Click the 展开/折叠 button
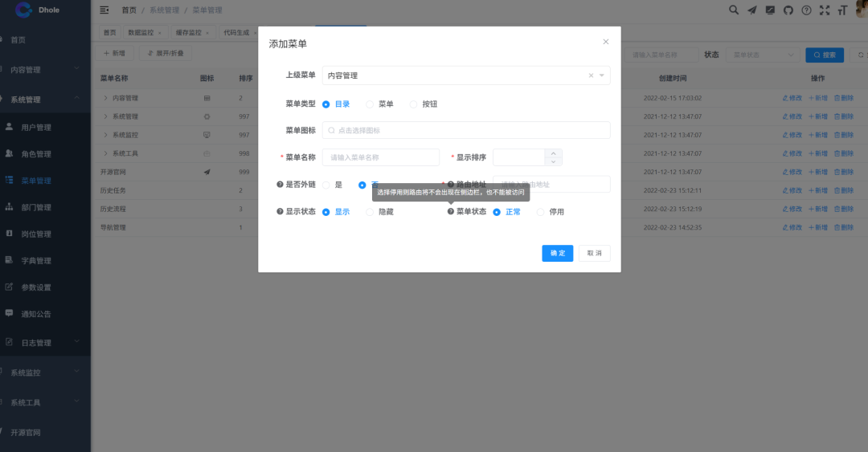Image resolution: width=868 pixels, height=452 pixels. [166, 53]
